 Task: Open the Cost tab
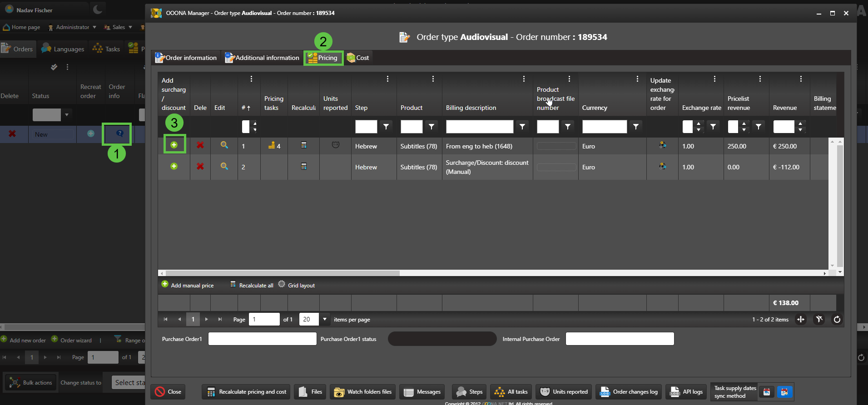[x=358, y=58]
